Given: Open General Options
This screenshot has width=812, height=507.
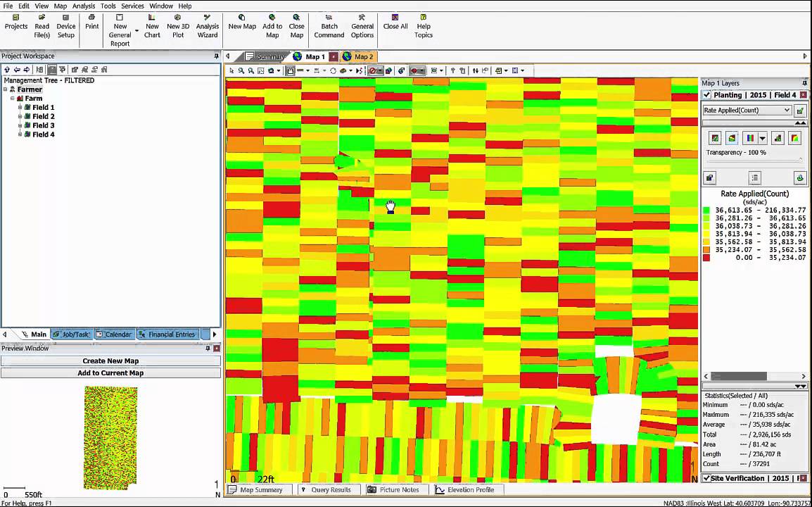Looking at the screenshot, I should point(362,27).
